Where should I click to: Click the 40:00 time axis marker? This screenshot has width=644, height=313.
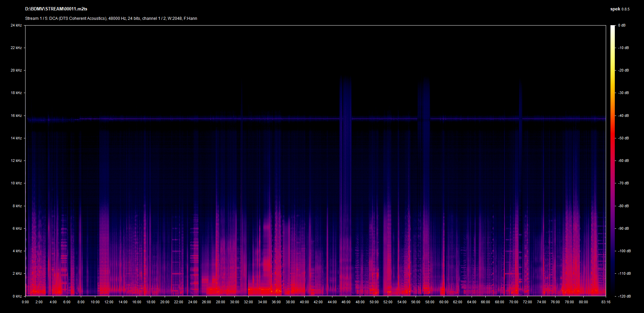point(304,302)
